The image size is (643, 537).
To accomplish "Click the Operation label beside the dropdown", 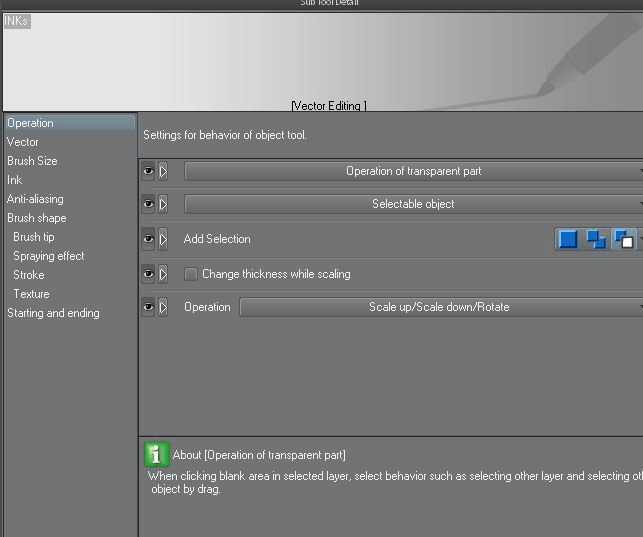I will 207,307.
